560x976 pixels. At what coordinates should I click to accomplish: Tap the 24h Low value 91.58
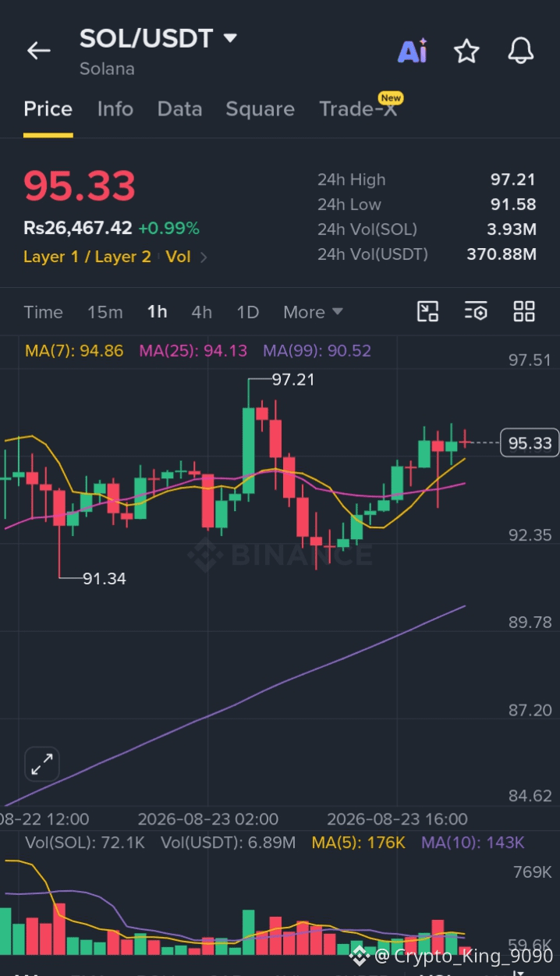click(x=512, y=204)
